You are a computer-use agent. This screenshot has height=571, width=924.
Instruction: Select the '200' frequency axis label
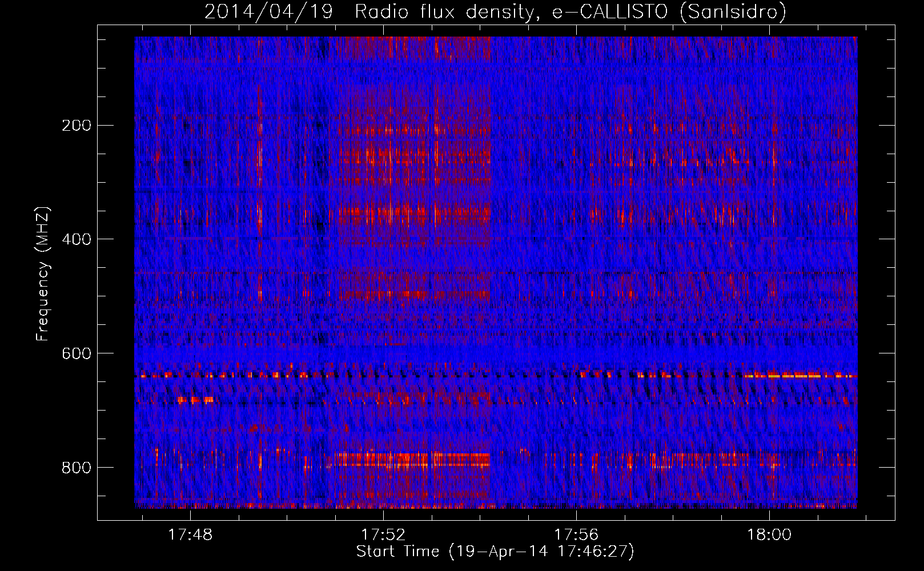[77, 126]
